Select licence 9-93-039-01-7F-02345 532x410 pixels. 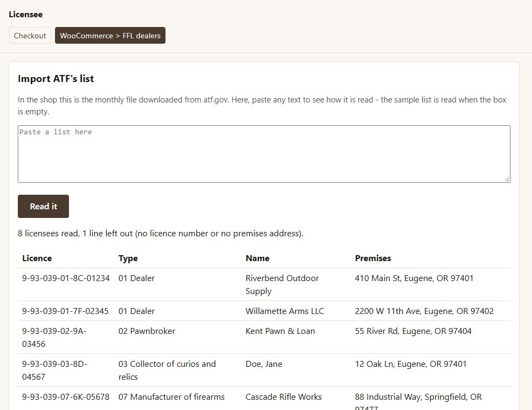tap(65, 311)
